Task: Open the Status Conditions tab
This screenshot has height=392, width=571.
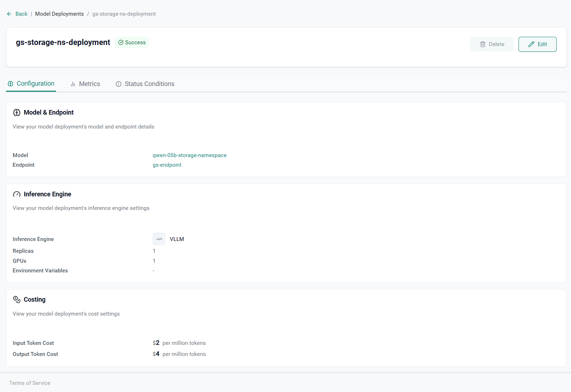Action: coord(149,84)
